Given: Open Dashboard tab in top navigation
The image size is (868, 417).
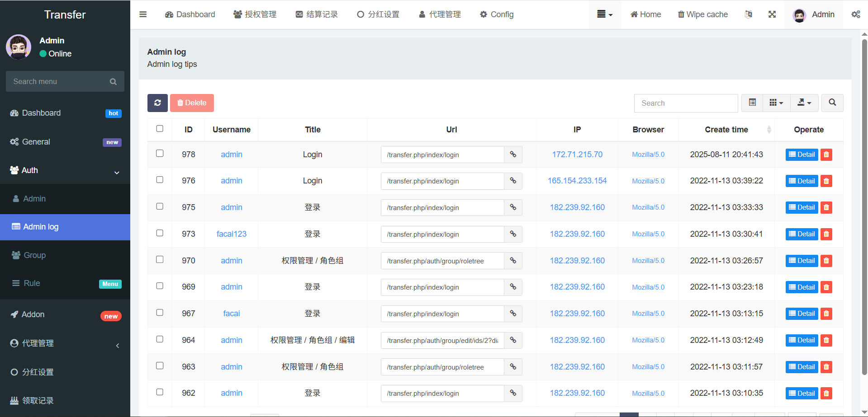Looking at the screenshot, I should click(190, 14).
